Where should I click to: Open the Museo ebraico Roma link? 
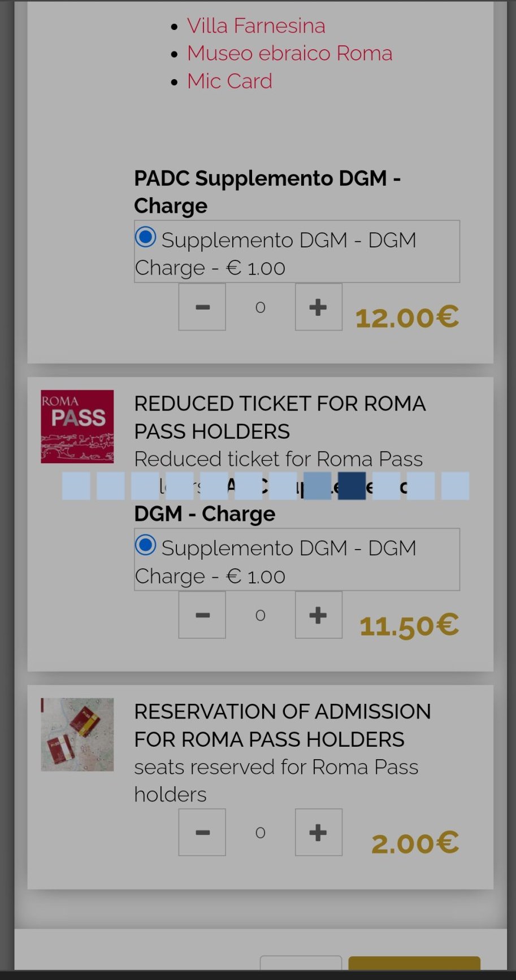pyautogui.click(x=289, y=53)
